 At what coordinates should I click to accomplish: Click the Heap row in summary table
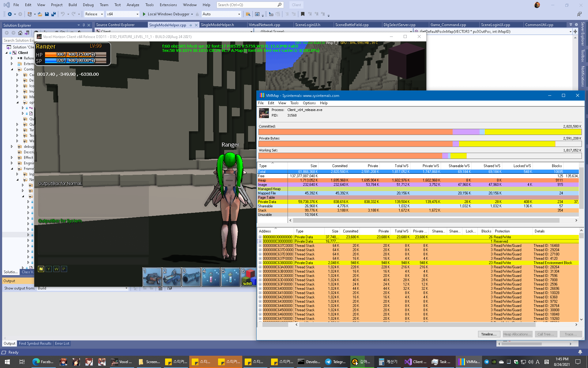pyautogui.click(x=262, y=180)
